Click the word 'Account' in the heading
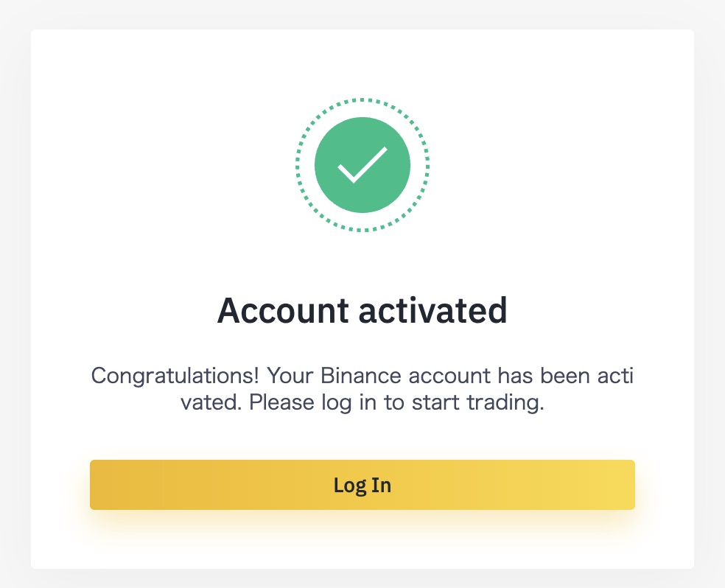The width and height of the screenshot is (725, 588). pos(282,310)
